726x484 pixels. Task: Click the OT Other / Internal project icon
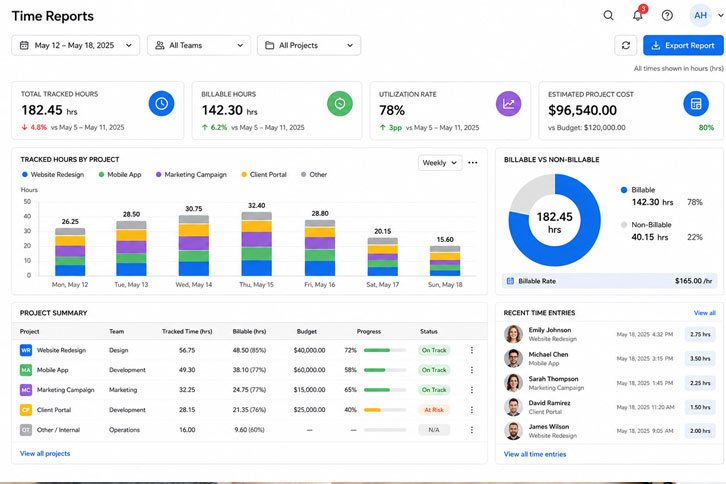pos(26,430)
